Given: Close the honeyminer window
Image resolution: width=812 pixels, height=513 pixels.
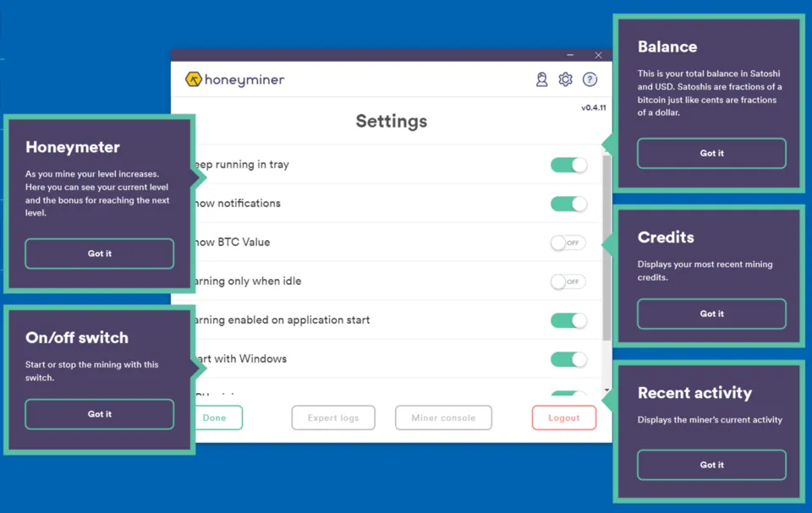Looking at the screenshot, I should (598, 55).
